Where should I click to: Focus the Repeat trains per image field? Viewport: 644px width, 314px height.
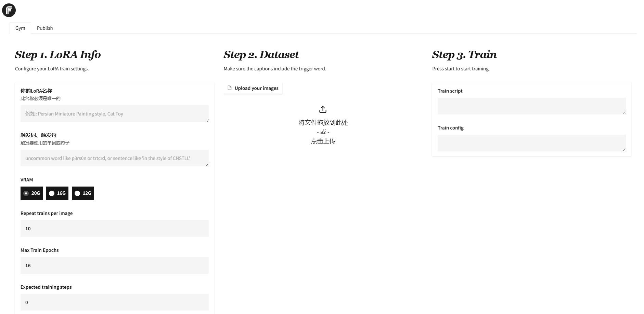(114, 228)
